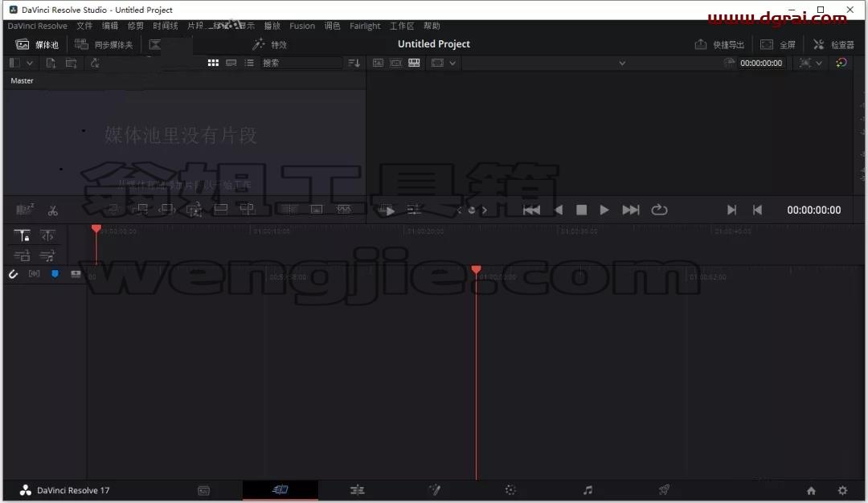Screen dimensions: 868x503
Task: Jump to previous edit point
Action: [x=531, y=211]
